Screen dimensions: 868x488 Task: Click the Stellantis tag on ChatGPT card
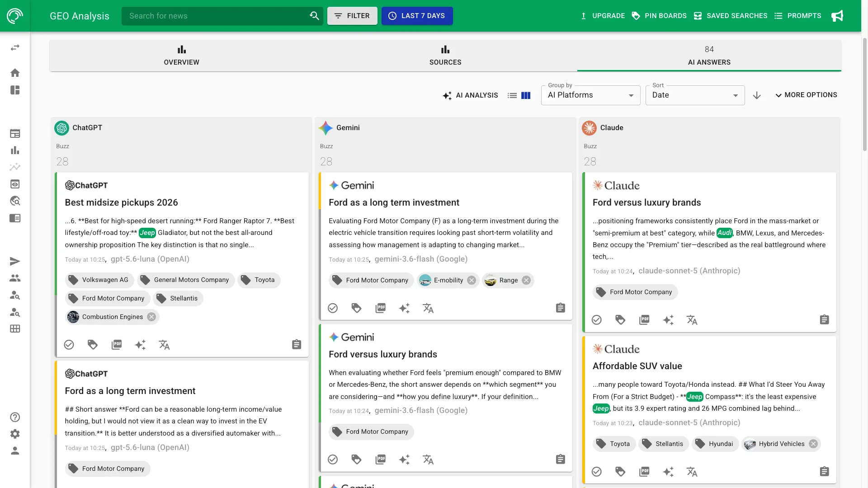[x=178, y=298]
